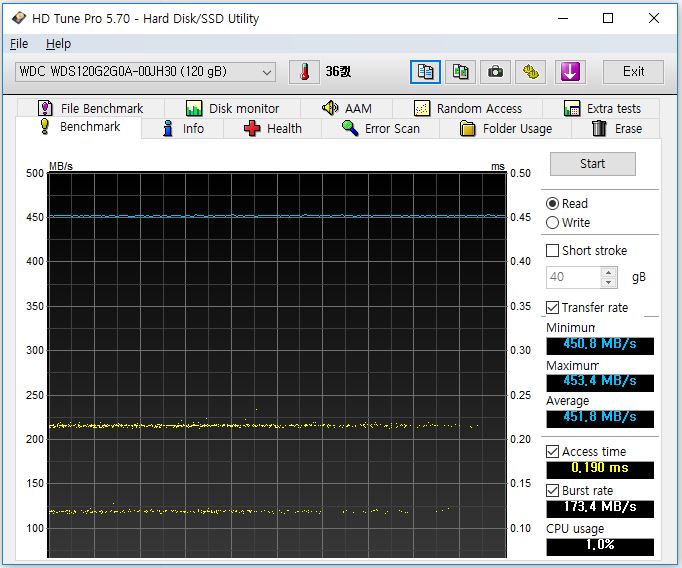
Task: Click the 0.190 ms access time value
Action: [600, 468]
